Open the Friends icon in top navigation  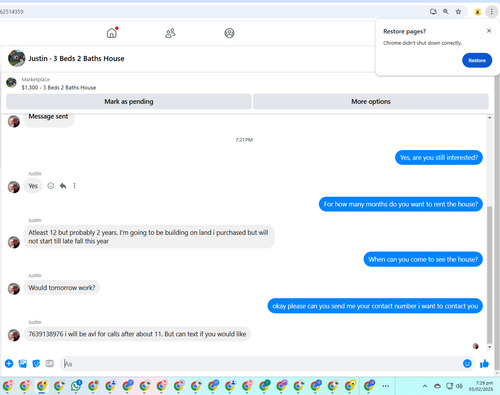(x=170, y=33)
